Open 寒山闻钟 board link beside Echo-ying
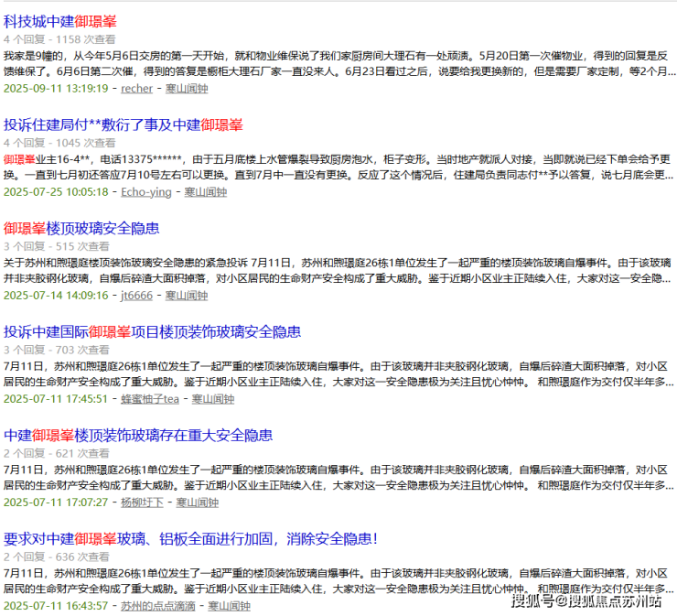The image size is (677, 616). [206, 192]
